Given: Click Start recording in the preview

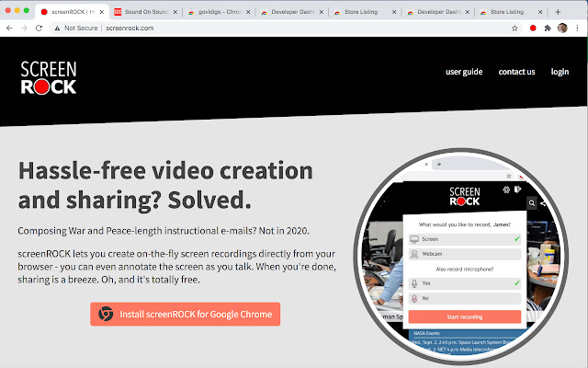Looking at the screenshot, I should (x=465, y=316).
